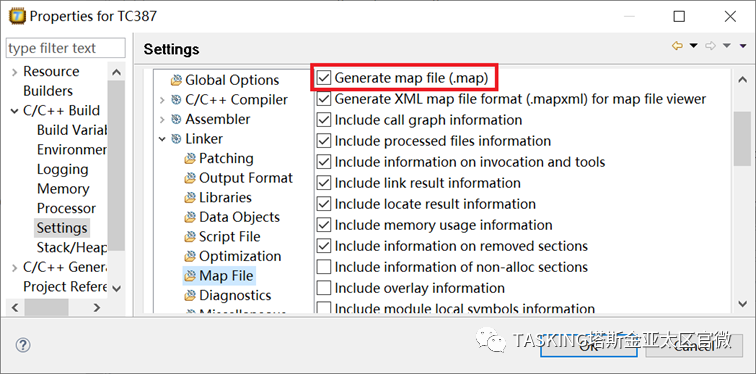Click the OK button

[589, 345]
